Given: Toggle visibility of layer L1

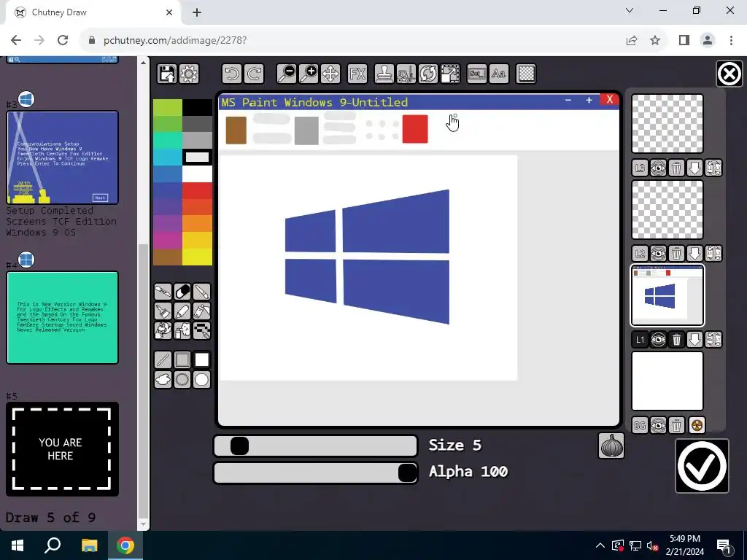Looking at the screenshot, I should click(659, 340).
